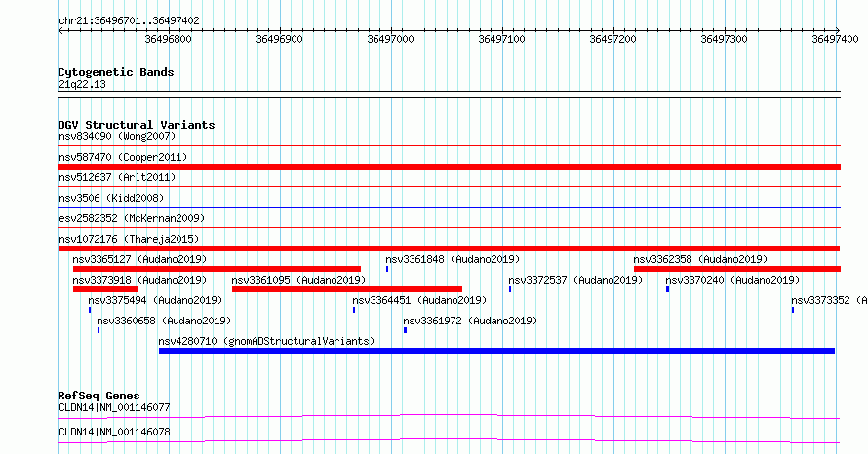Click the nsv3373352 variant label

(x=829, y=300)
